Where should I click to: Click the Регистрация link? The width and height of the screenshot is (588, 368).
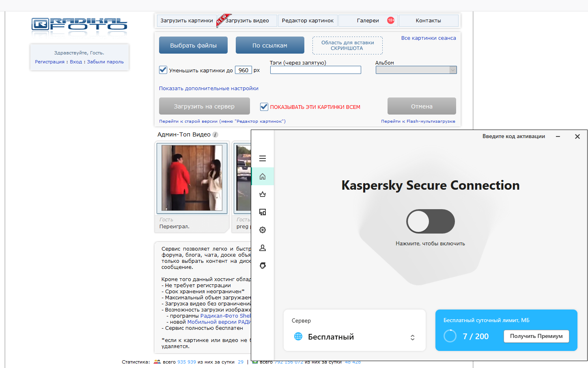coord(50,62)
